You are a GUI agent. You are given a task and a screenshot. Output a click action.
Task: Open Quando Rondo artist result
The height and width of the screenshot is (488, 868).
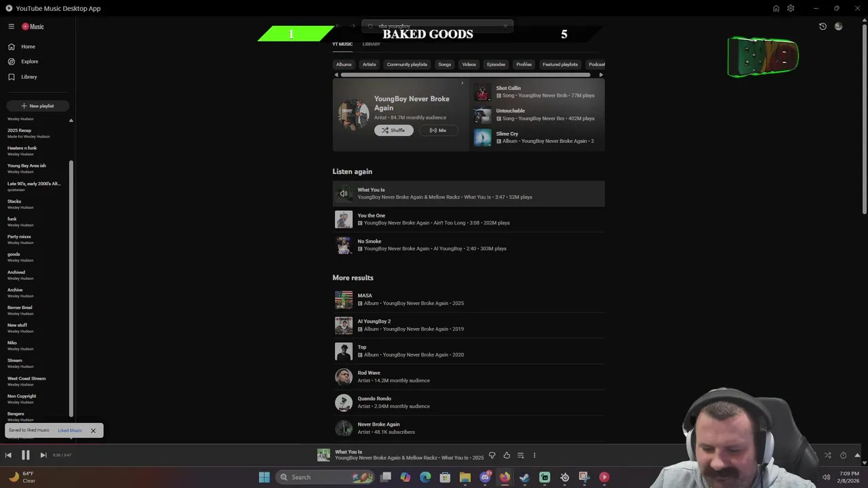pos(469,403)
